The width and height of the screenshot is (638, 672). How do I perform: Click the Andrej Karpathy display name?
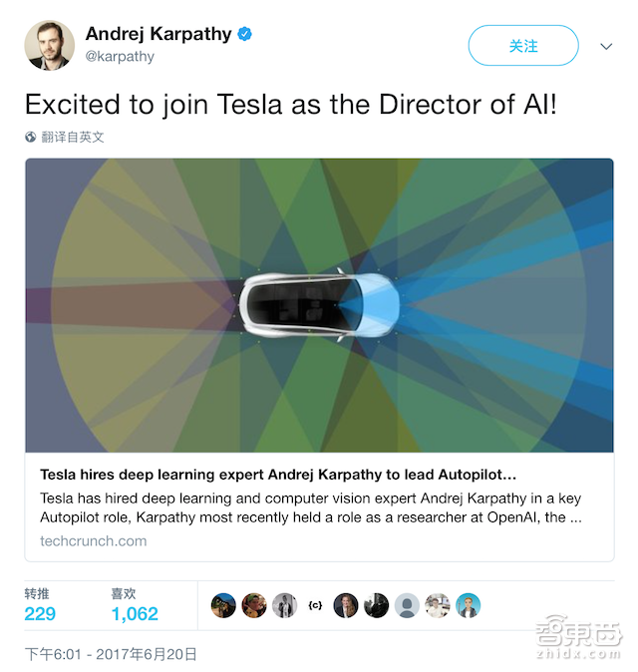(159, 34)
